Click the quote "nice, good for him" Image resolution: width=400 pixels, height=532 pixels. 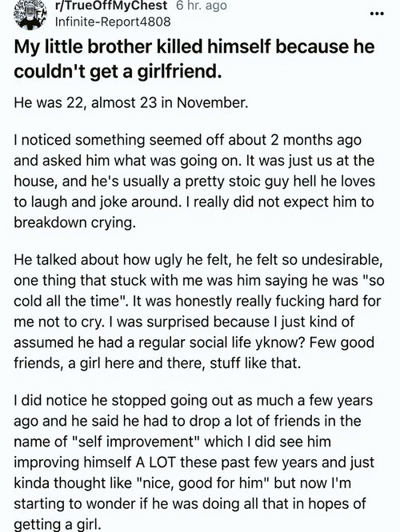(205, 483)
